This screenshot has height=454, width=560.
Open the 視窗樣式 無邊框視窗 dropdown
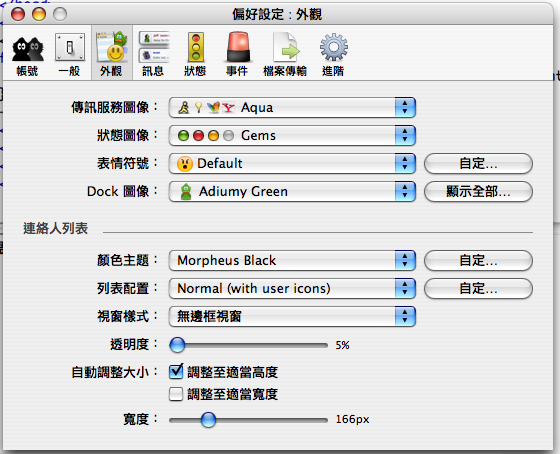click(292, 316)
